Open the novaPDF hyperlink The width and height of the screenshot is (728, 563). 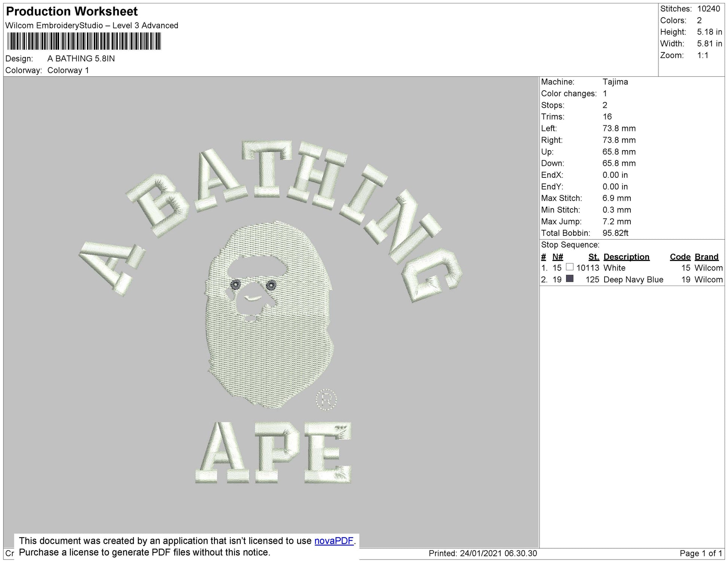point(334,541)
